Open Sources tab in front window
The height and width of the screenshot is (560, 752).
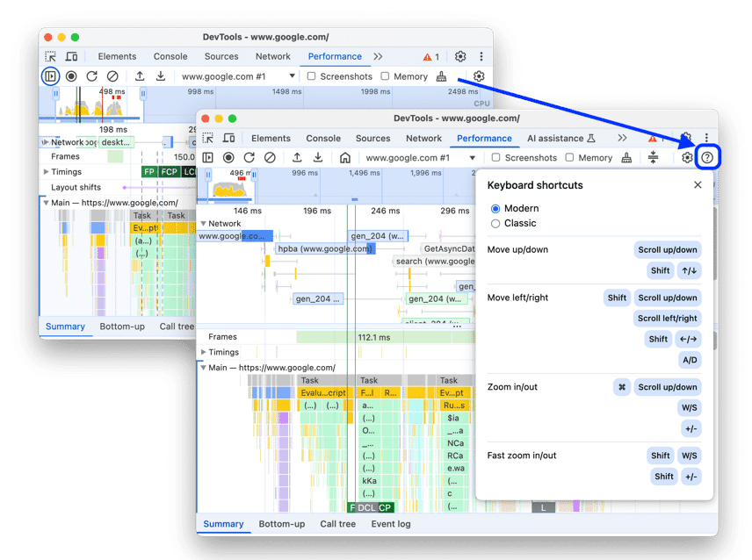pyautogui.click(x=372, y=138)
